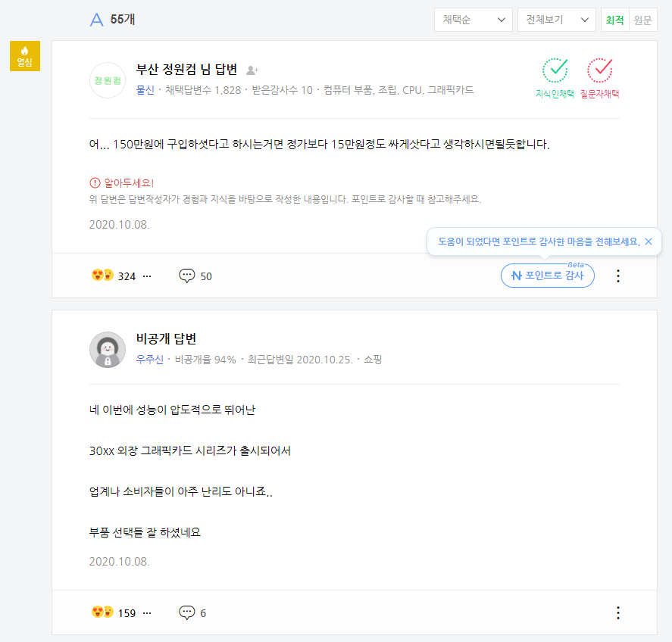Click the 30xx 외장 그래픽카드 line

pos(190,450)
